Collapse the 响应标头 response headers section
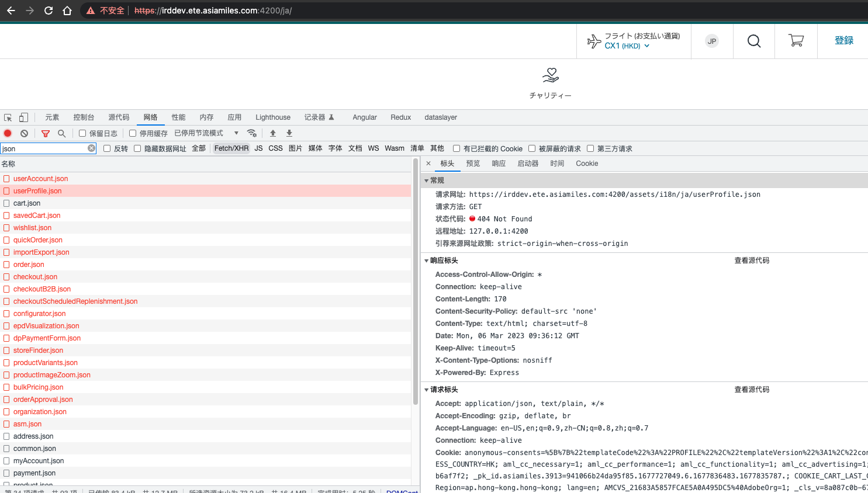 pyautogui.click(x=427, y=260)
